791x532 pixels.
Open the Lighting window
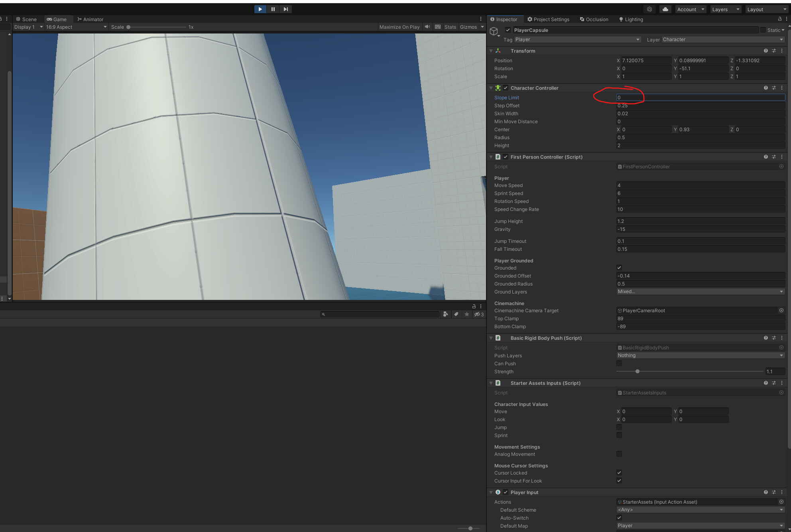pos(633,19)
